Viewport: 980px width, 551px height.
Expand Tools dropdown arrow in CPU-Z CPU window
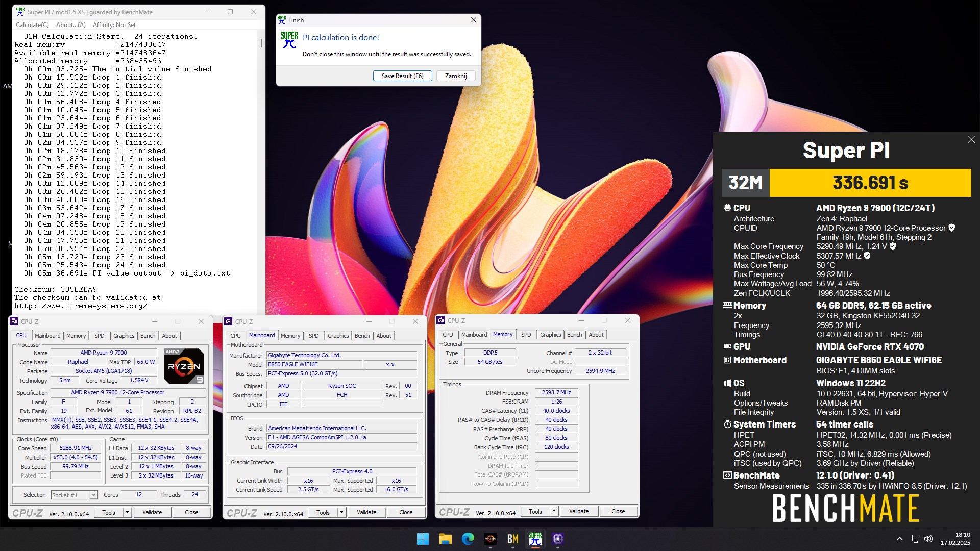(127, 512)
